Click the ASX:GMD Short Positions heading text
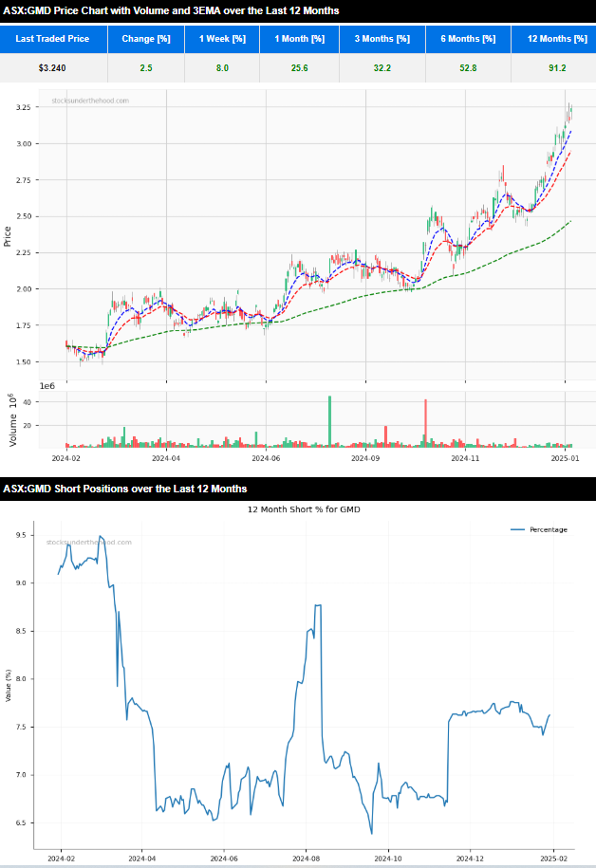 tap(125, 489)
